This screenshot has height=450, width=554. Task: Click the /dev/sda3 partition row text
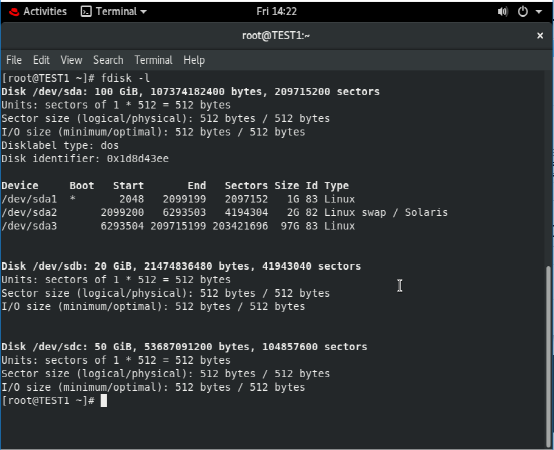pyautogui.click(x=178, y=226)
